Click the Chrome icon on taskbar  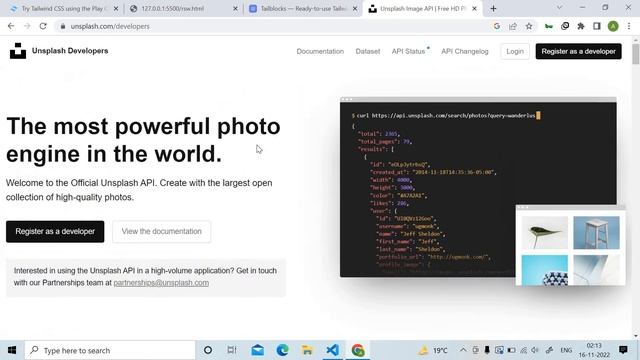coord(358,350)
